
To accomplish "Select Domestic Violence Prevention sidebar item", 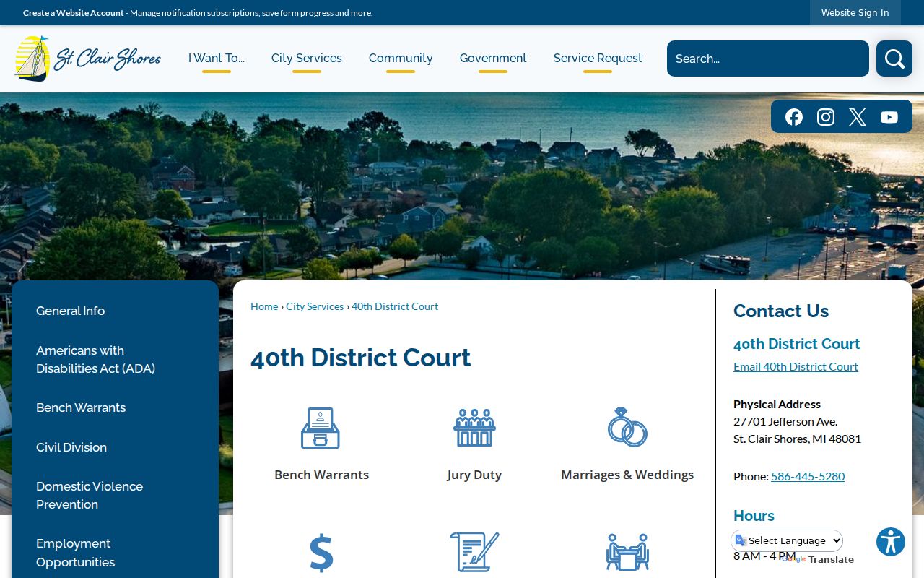I will tap(90, 495).
